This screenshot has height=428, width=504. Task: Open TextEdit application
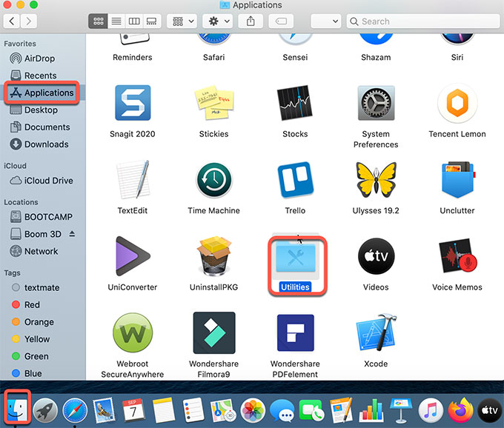[x=133, y=179]
